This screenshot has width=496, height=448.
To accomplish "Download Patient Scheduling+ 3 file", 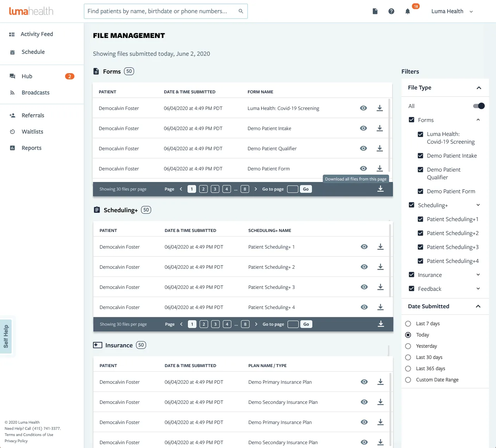I will click(381, 287).
